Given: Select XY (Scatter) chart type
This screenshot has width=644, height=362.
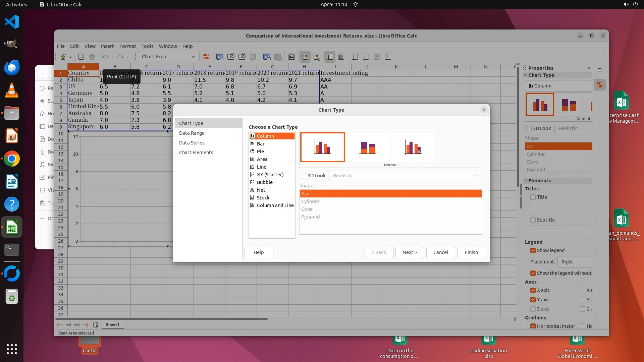Looking at the screenshot, I should tap(270, 175).
